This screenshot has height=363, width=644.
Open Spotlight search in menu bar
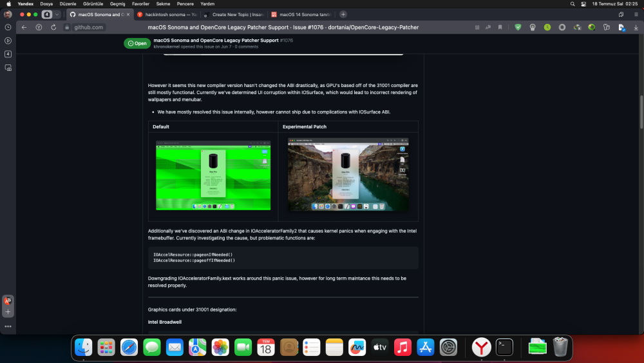click(x=573, y=4)
